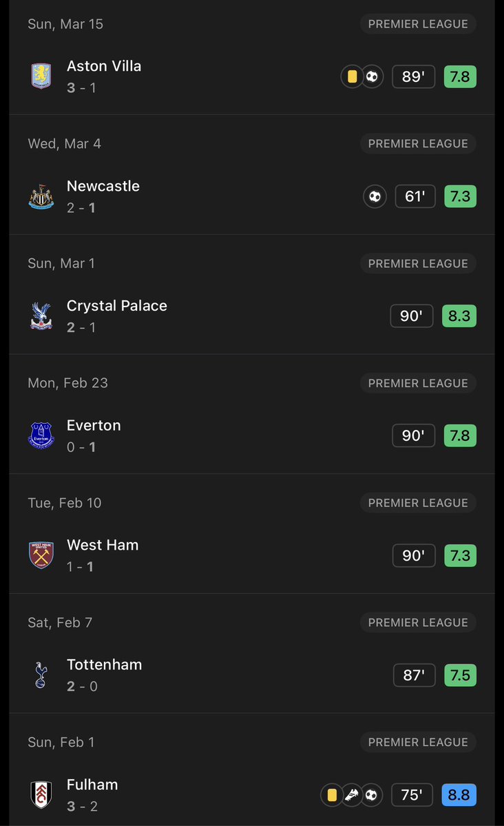Click the 89' minutes played badge
Screen dimensions: 504x826
(413, 76)
